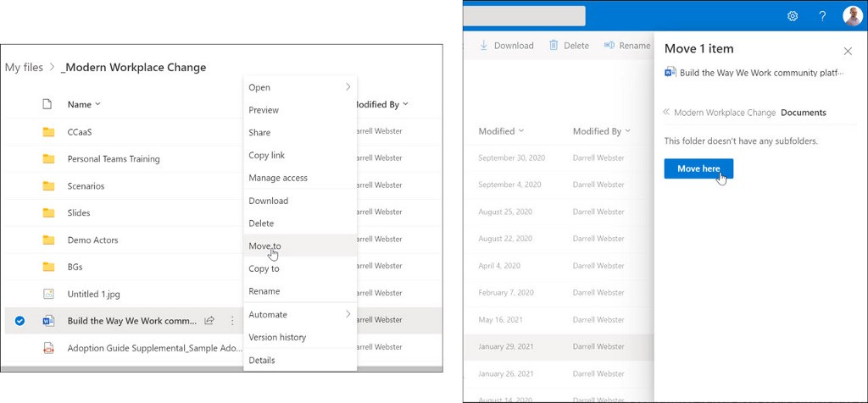
Task: Click Documents breadcrumb in Move panel
Action: [804, 113]
